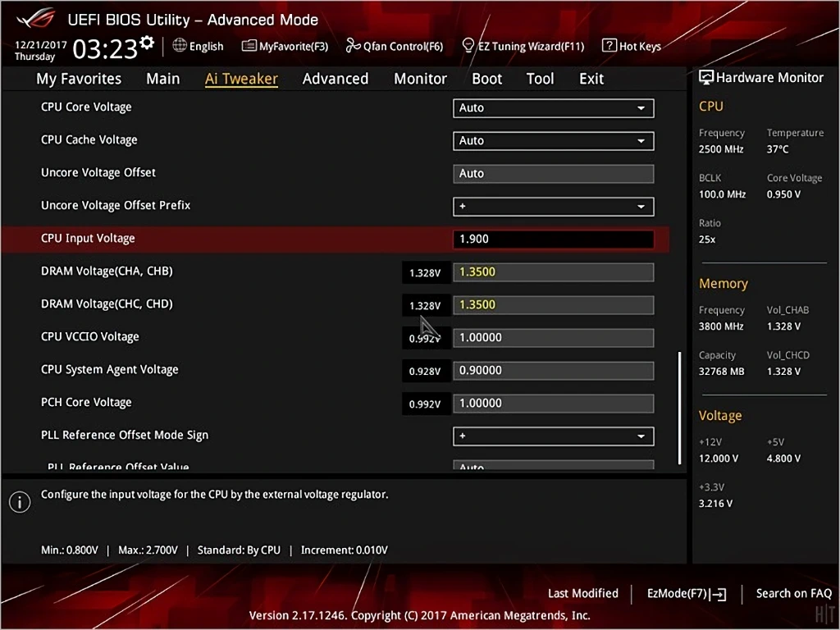Click the 12/21/2017 date
The image size is (840, 630).
tap(41, 45)
